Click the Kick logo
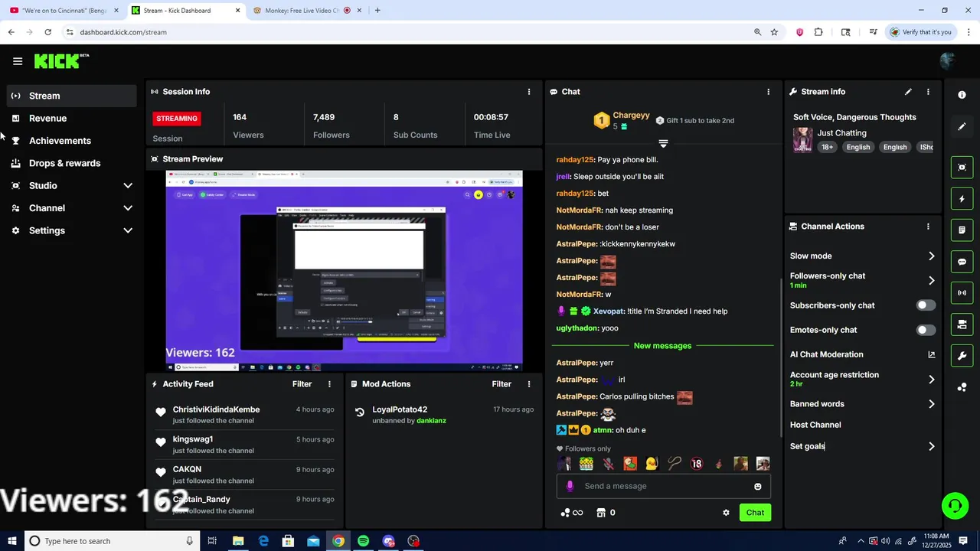The image size is (980, 551). [x=61, y=61]
